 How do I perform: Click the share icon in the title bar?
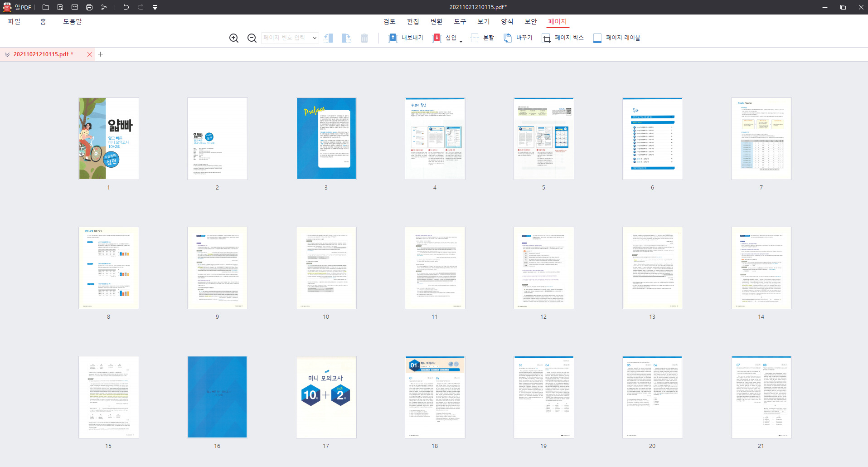click(104, 7)
